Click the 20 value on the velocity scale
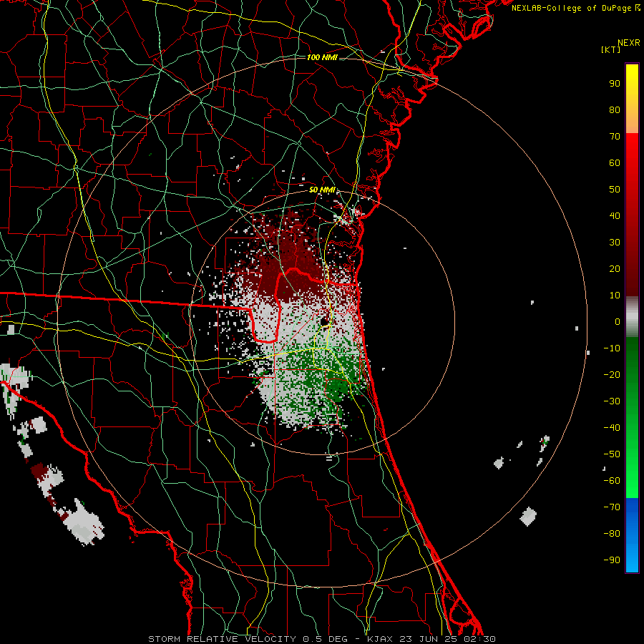This screenshot has height=644, width=644. click(615, 268)
